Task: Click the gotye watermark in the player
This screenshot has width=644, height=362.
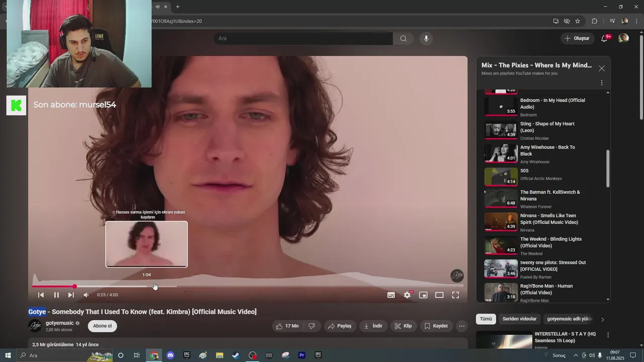Action: 457,276
